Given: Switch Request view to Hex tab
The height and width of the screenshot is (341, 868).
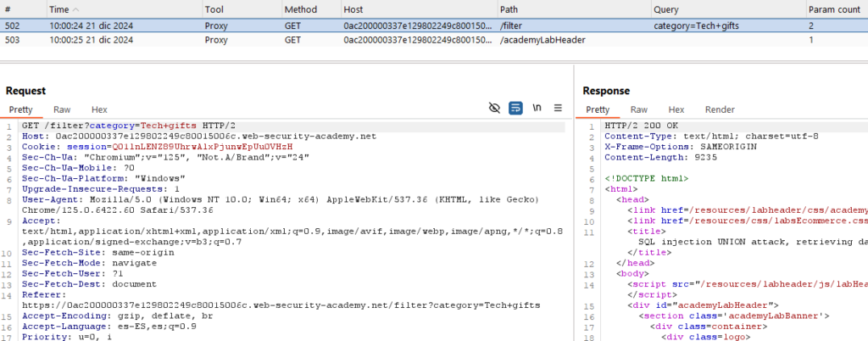Looking at the screenshot, I should point(99,109).
